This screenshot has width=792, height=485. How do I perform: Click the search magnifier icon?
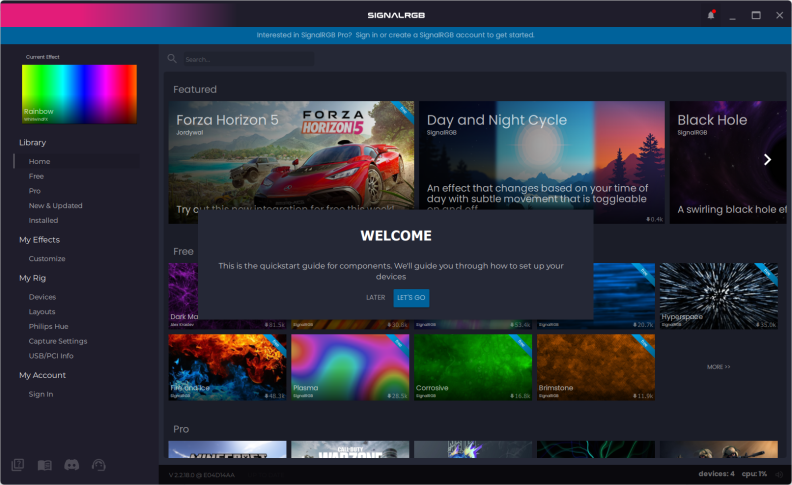(x=172, y=59)
